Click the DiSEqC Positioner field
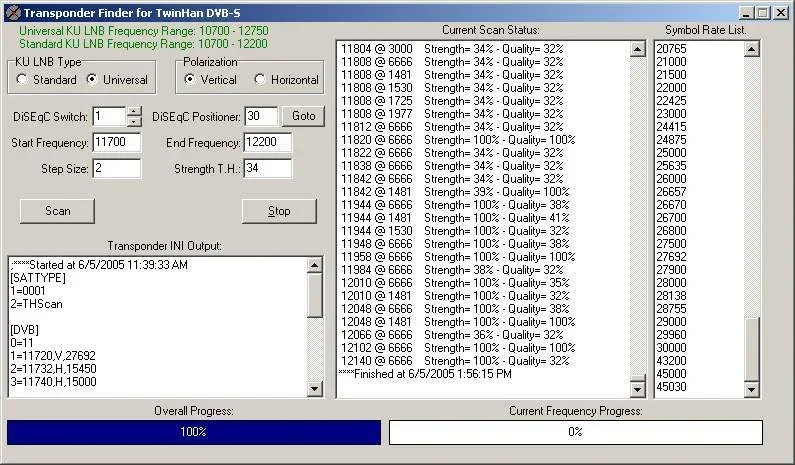The height and width of the screenshot is (465, 795). pos(262,116)
